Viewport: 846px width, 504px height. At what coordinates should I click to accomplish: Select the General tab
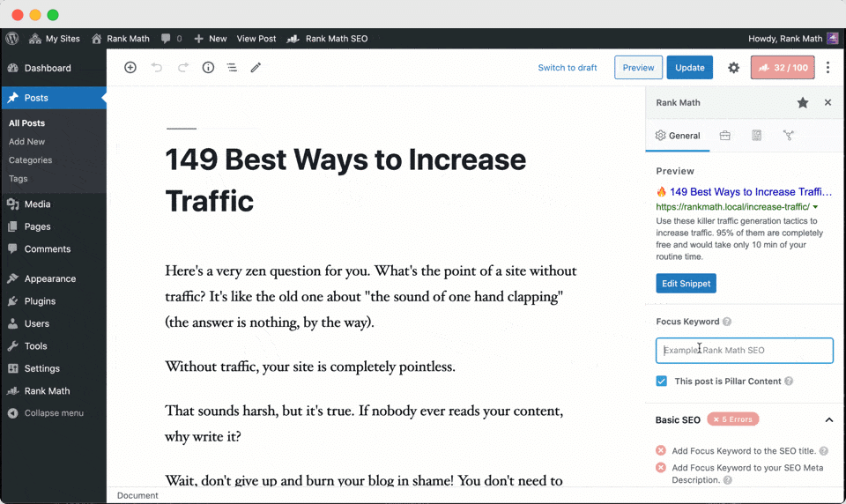[x=678, y=136]
